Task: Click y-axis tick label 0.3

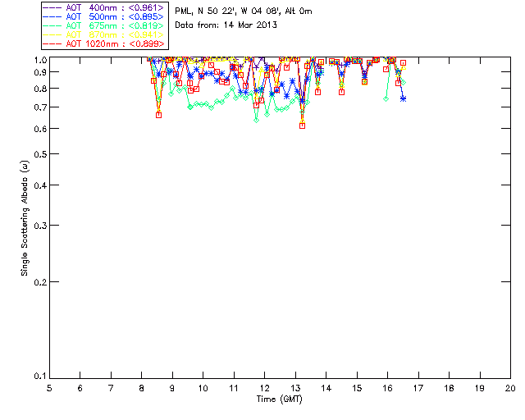Action: (40, 226)
